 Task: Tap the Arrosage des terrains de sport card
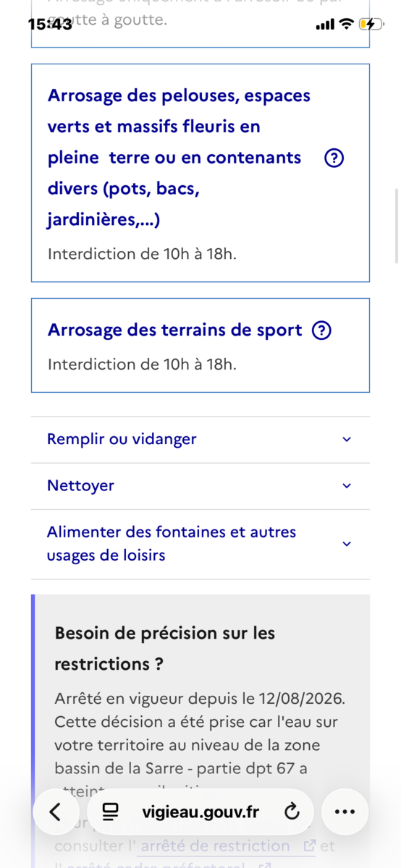[200, 345]
